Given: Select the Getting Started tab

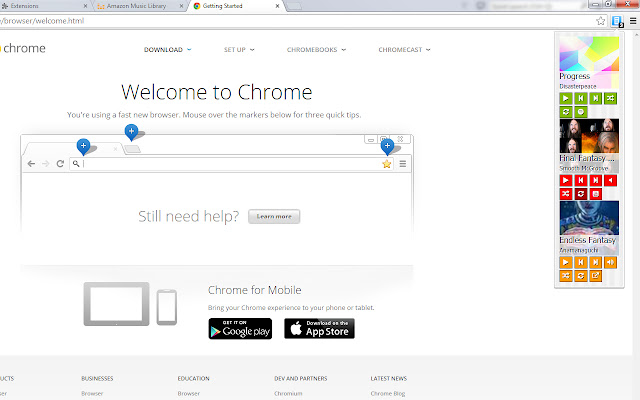Looking at the screenshot, I should 237,6.
